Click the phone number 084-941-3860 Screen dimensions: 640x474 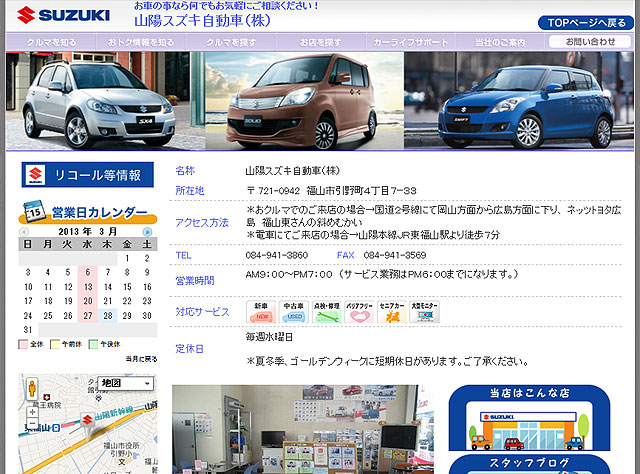277,255
